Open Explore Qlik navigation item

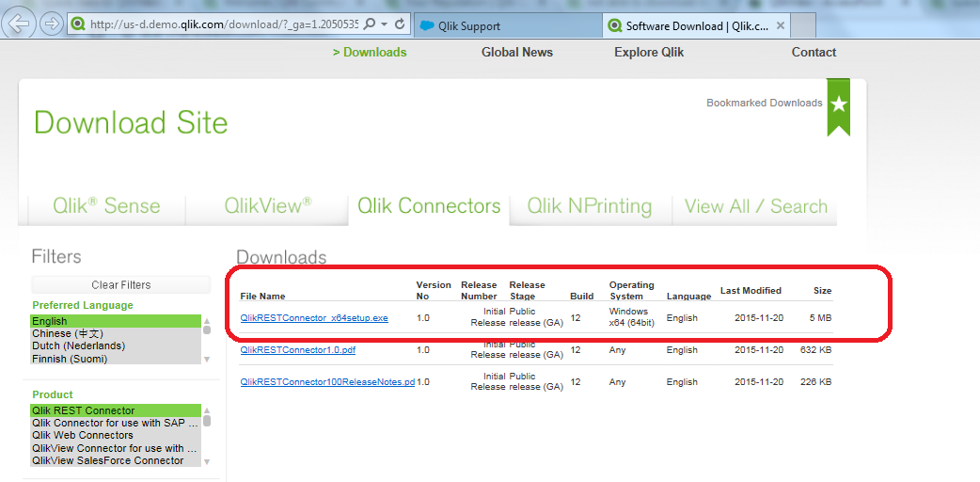point(649,53)
